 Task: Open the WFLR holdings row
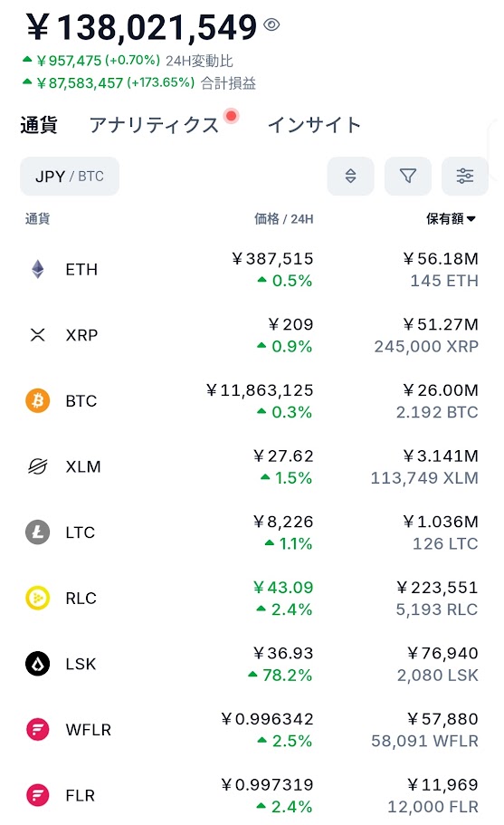click(x=252, y=729)
